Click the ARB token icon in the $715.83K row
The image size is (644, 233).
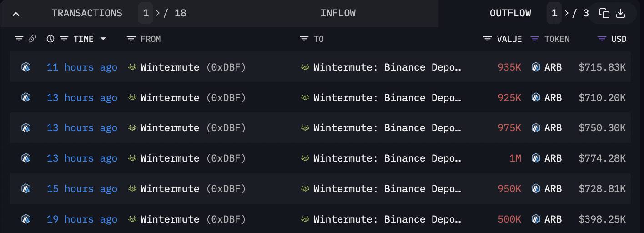pyautogui.click(x=536, y=67)
